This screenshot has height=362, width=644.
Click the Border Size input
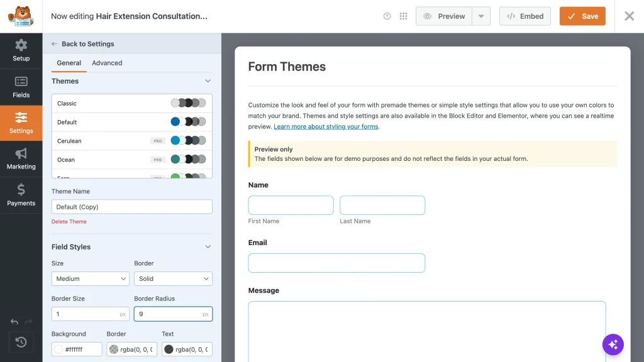pyautogui.click(x=91, y=314)
